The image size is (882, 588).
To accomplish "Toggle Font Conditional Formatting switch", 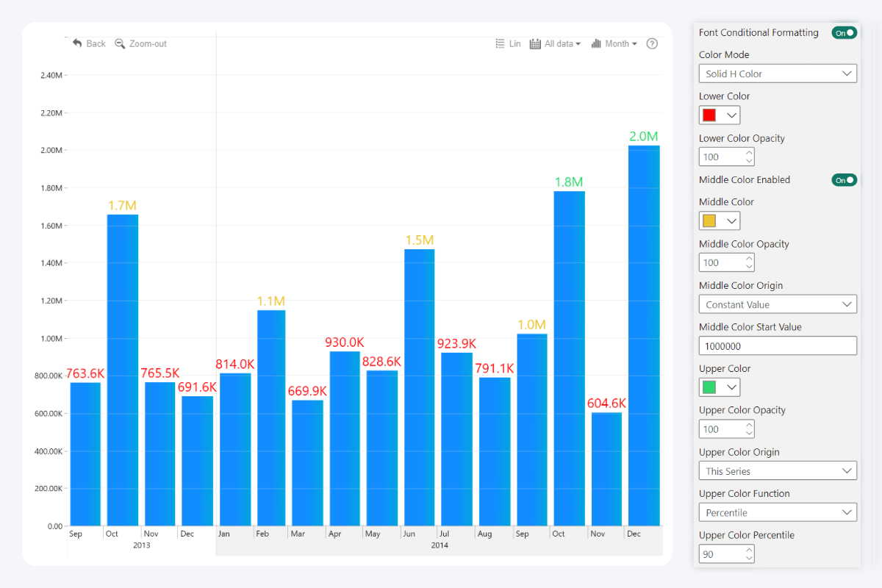I will tap(844, 32).
